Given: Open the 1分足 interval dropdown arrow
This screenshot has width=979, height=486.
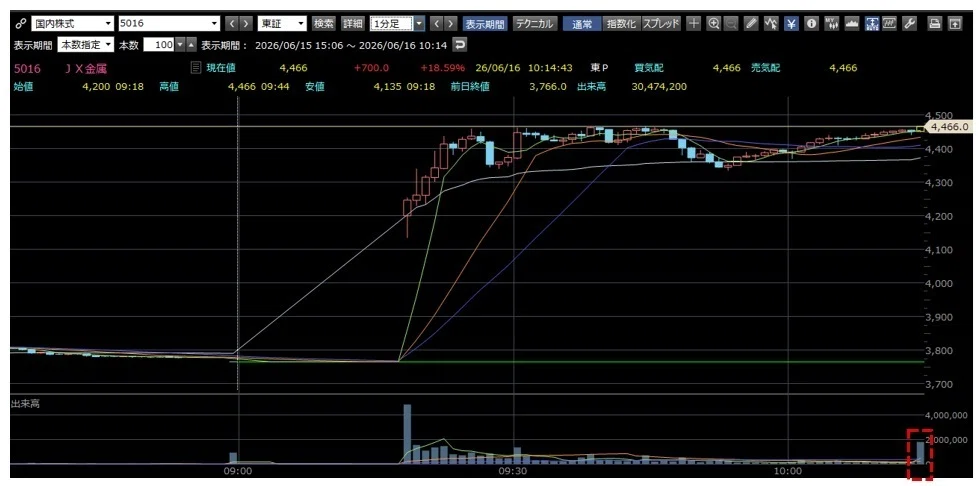Looking at the screenshot, I should (419, 24).
